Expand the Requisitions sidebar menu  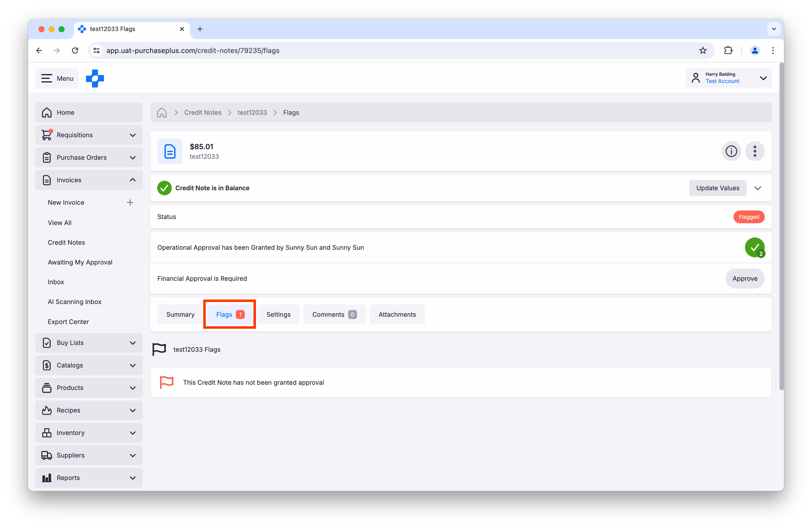(133, 135)
